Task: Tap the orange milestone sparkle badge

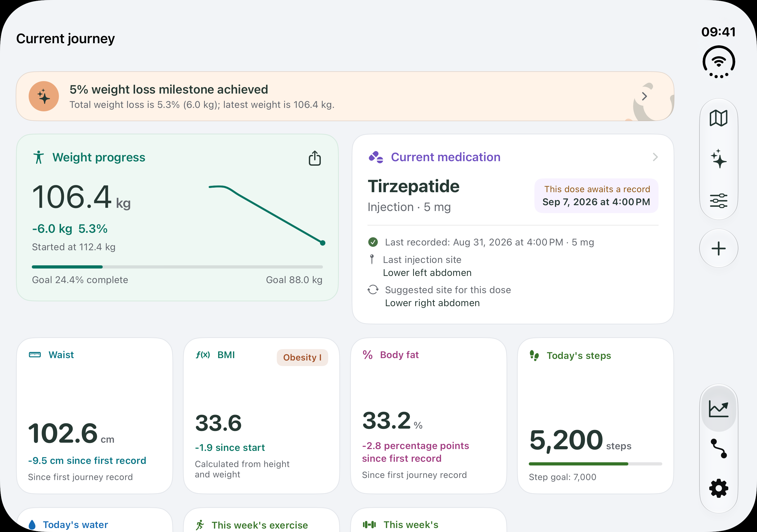Action: pos(44,96)
